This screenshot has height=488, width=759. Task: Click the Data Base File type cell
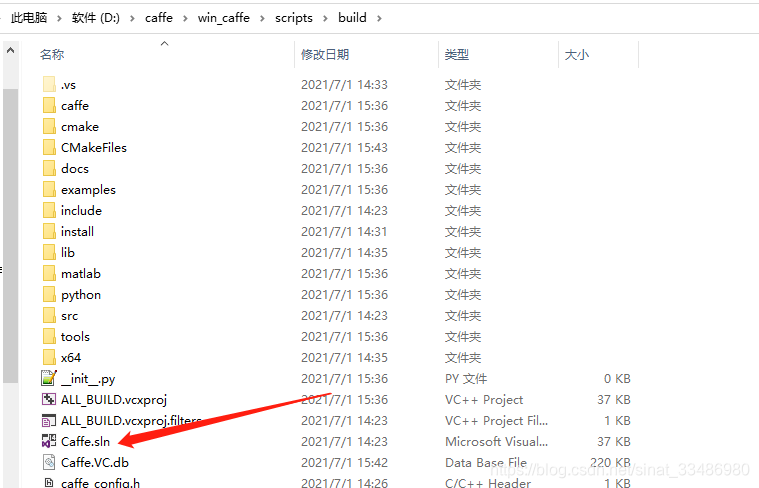(486, 462)
